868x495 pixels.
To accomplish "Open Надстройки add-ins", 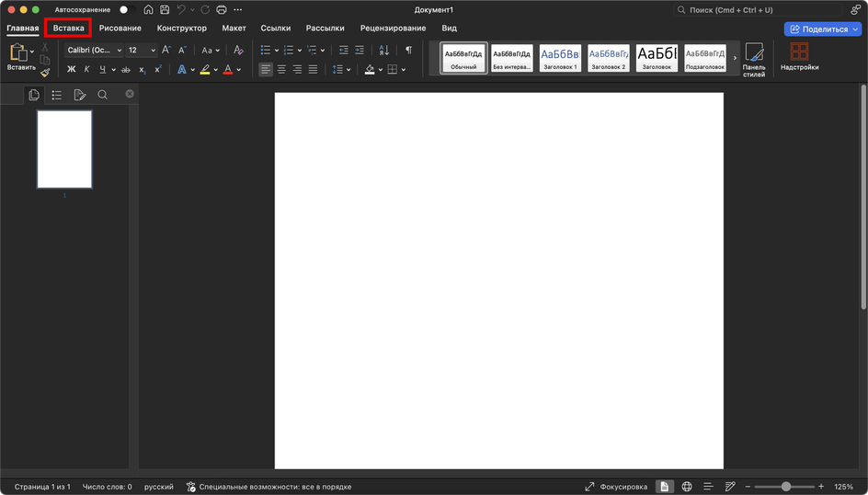I will (799, 56).
